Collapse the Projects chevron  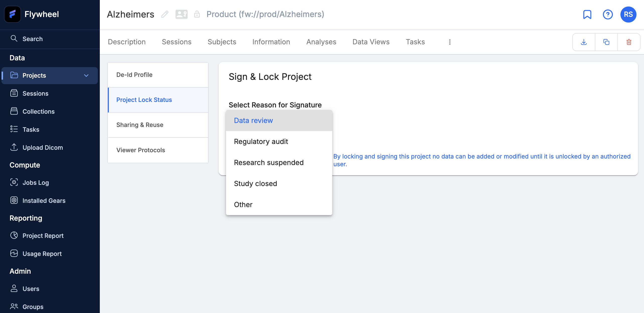tap(86, 75)
